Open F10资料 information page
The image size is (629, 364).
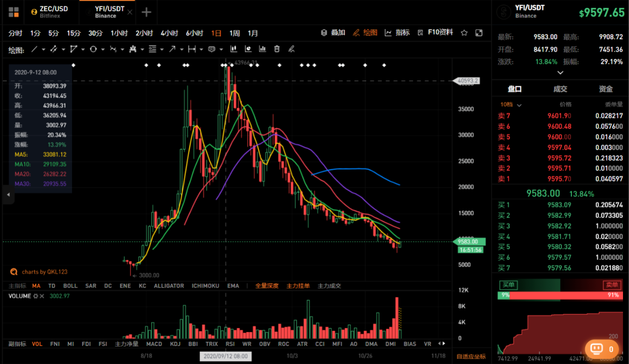coord(436,32)
